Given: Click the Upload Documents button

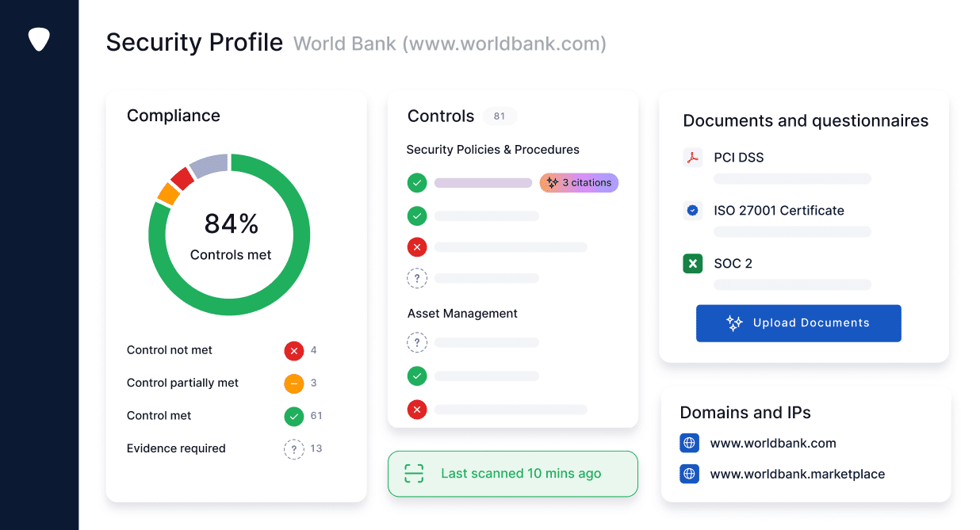Looking at the screenshot, I should (798, 323).
